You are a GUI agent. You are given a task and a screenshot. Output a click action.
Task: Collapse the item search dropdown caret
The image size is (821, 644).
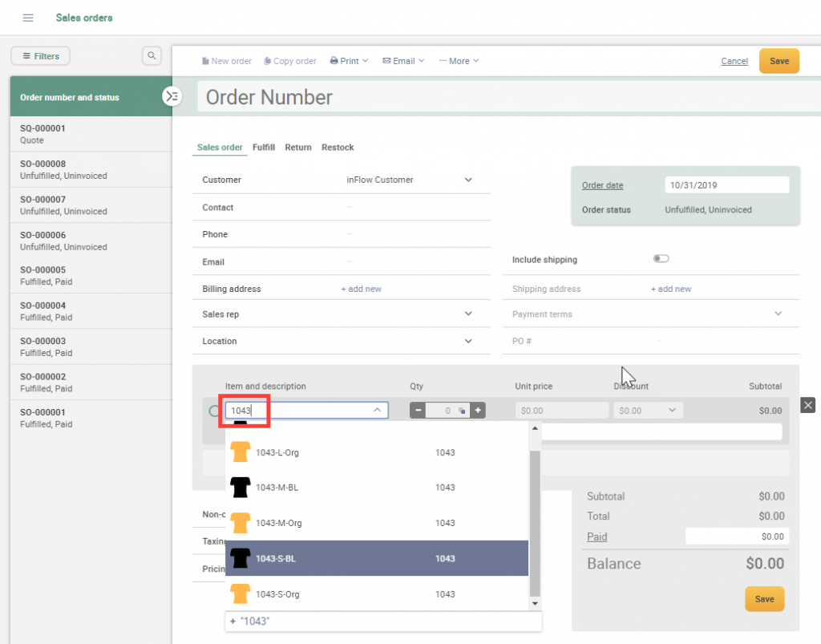[x=377, y=410]
